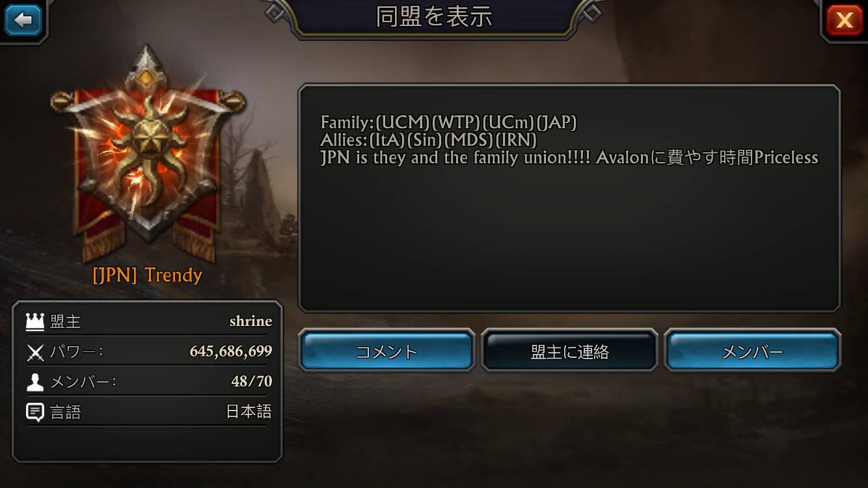868x488 pixels.
Task: Tap the member count 48/70
Action: coord(252,381)
